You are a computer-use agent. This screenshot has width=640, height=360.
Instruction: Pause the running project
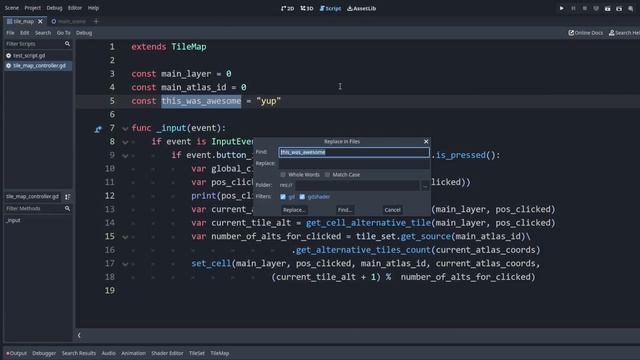573,8
